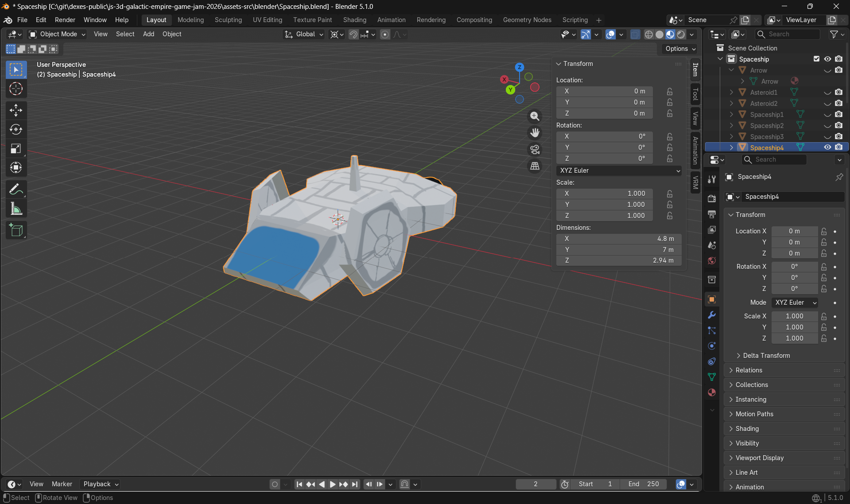Select the Move tool in the toolbar
Image resolution: width=850 pixels, height=504 pixels.
coord(16,110)
